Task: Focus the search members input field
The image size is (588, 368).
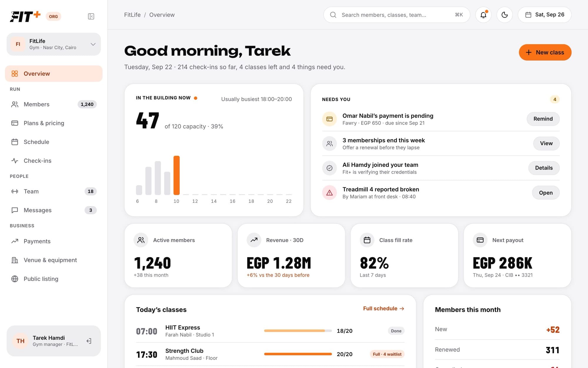Action: tap(397, 15)
